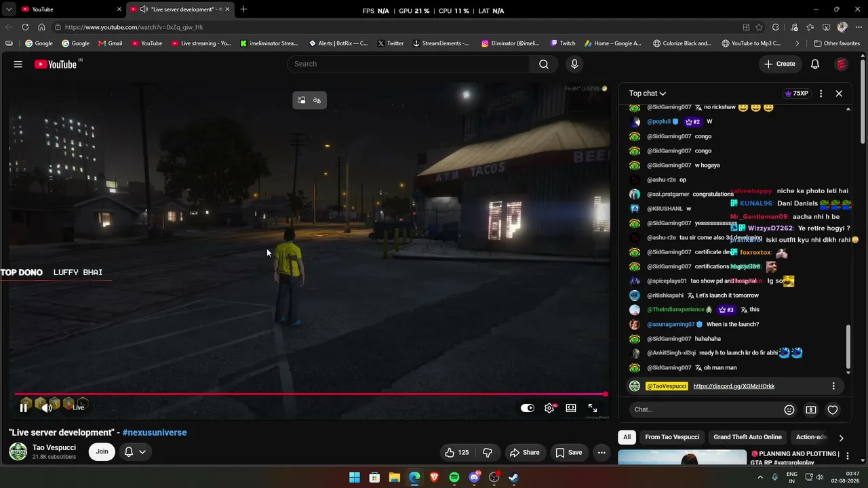Open the #nexusuniverse hashtag link
The image size is (868, 488).
click(155, 432)
